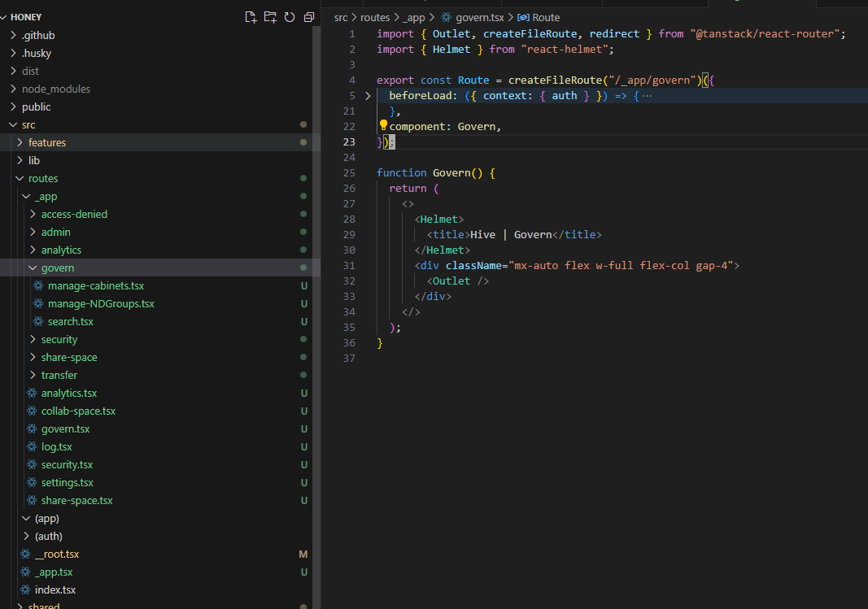
Task: Click the routes breadcrumb segment
Action: click(x=375, y=18)
